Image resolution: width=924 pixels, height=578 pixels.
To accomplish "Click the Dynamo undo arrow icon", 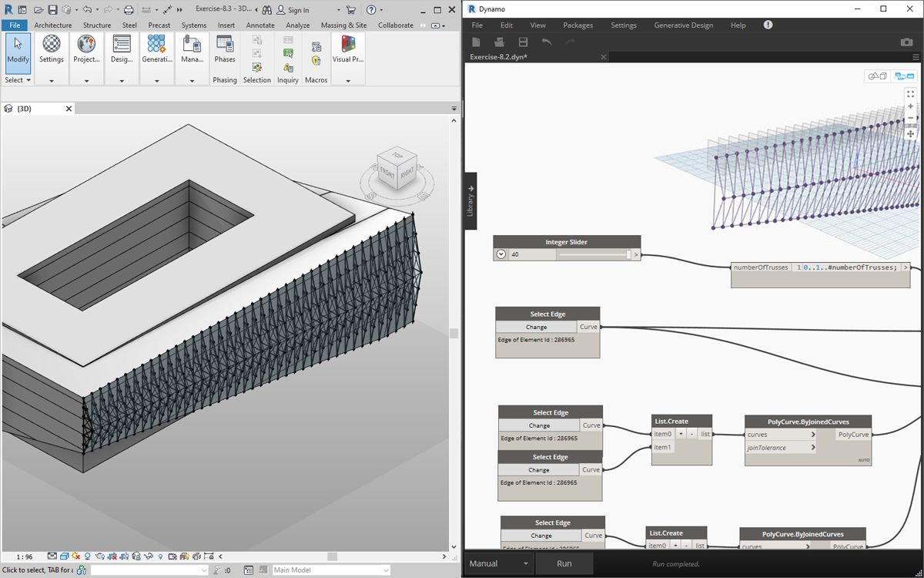I will point(547,42).
